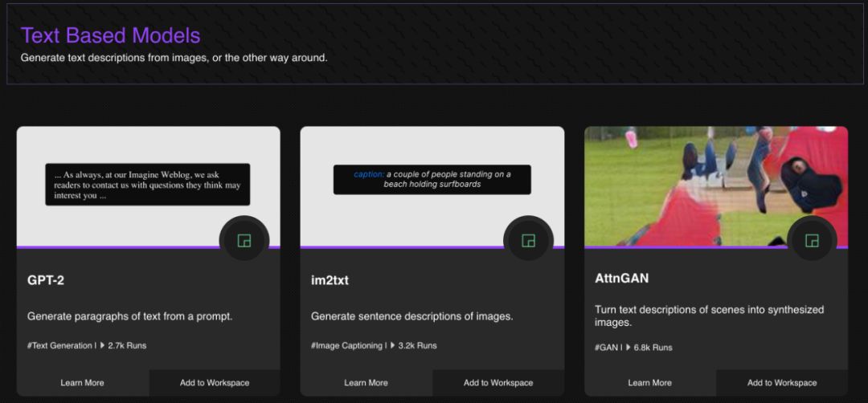The image size is (868, 403).
Task: Add GPT-2 to Workspace
Action: tap(215, 383)
